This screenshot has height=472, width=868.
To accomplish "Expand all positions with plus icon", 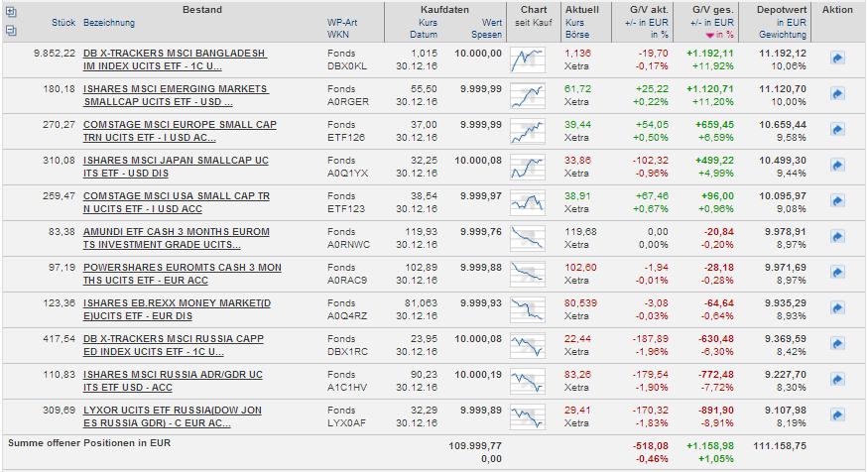I will pyautogui.click(x=11, y=12).
